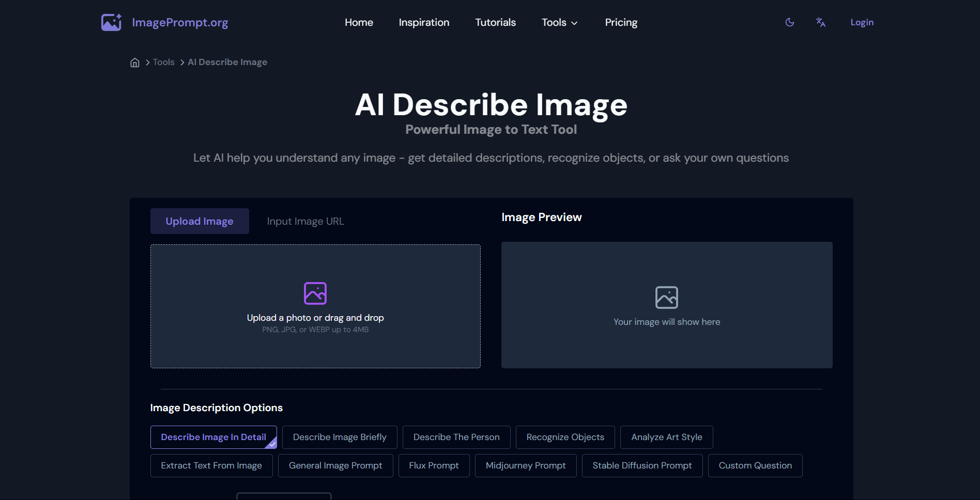Click Tools in the breadcrumb
Viewport: 980px width, 500px height.
[163, 62]
